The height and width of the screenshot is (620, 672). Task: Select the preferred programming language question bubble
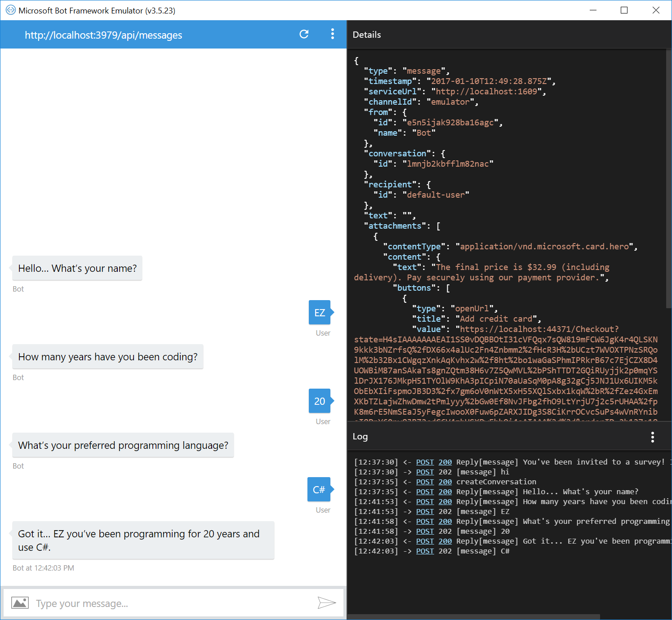click(x=123, y=445)
